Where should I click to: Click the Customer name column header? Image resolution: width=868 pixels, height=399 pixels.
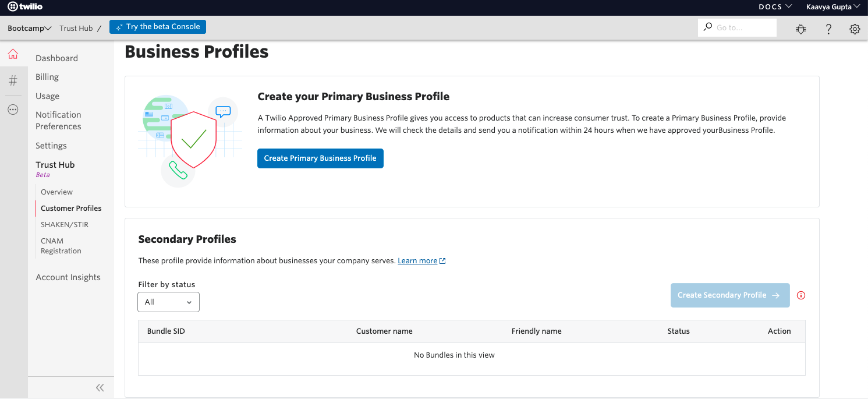[384, 331]
